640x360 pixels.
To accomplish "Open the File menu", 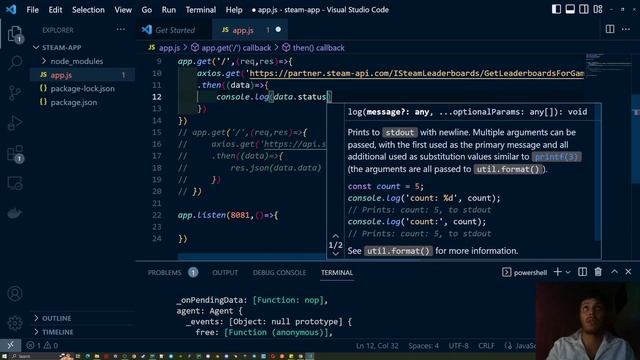I will [32, 10].
